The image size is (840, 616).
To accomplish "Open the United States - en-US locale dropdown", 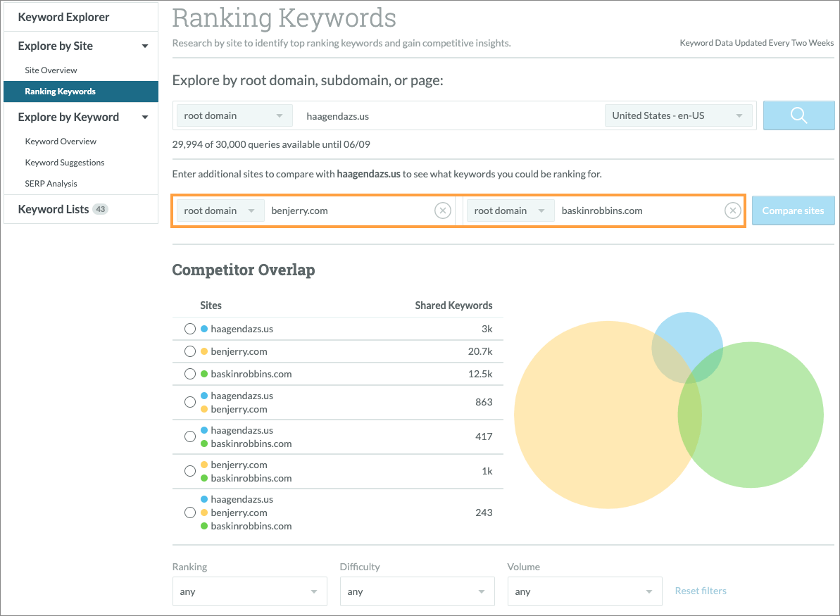I will [678, 115].
